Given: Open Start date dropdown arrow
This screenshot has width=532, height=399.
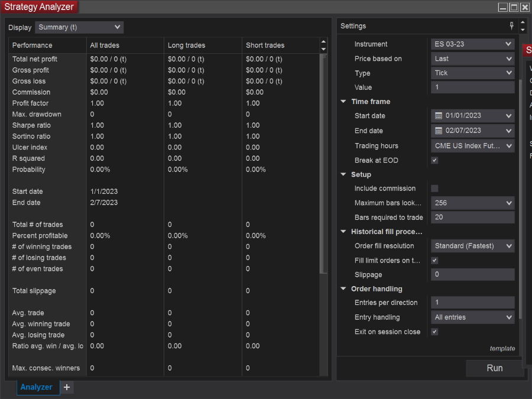Looking at the screenshot, I should pos(508,116).
